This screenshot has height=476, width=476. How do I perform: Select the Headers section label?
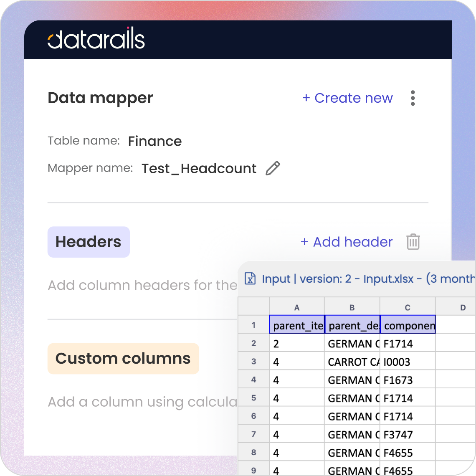point(89,242)
